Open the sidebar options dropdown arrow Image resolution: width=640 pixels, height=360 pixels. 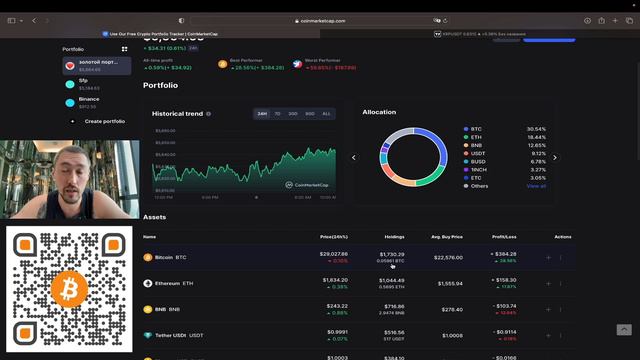(x=21, y=20)
